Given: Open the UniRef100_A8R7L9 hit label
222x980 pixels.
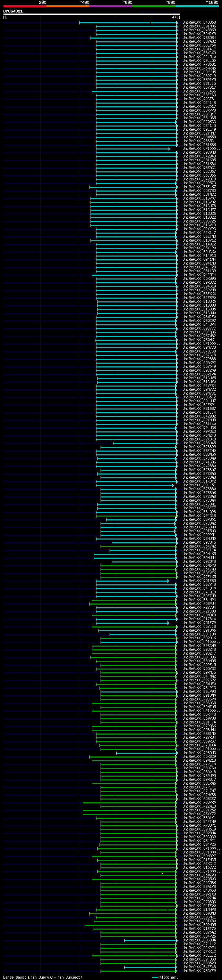Looking at the screenshot, I should click(199, 76).
